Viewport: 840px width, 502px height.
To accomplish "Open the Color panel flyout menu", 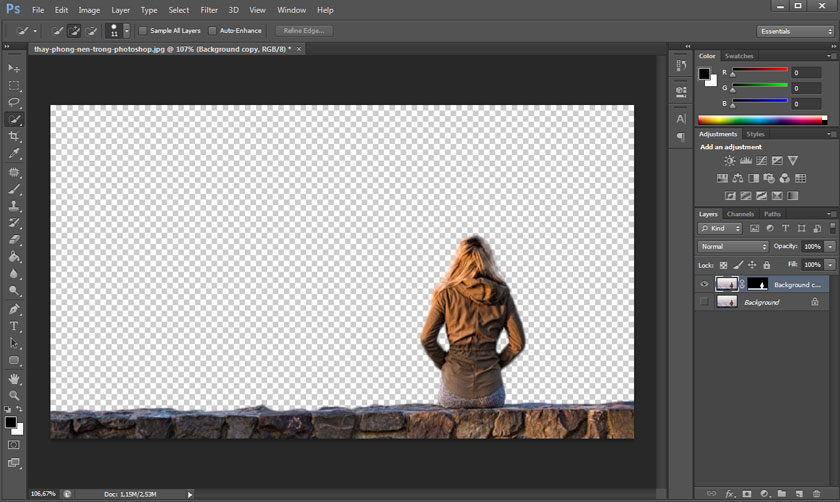I will pos(829,56).
